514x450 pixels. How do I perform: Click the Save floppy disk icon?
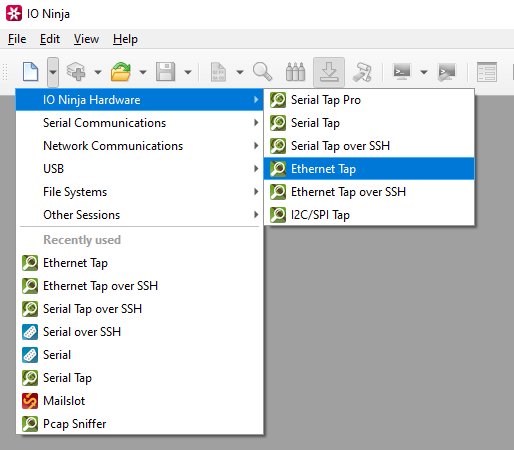166,72
